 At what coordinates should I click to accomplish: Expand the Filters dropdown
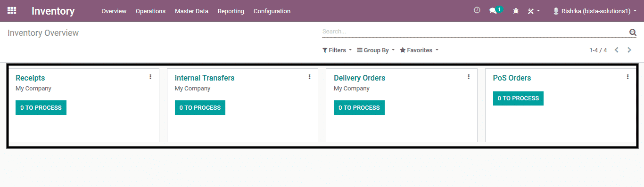pos(337,50)
